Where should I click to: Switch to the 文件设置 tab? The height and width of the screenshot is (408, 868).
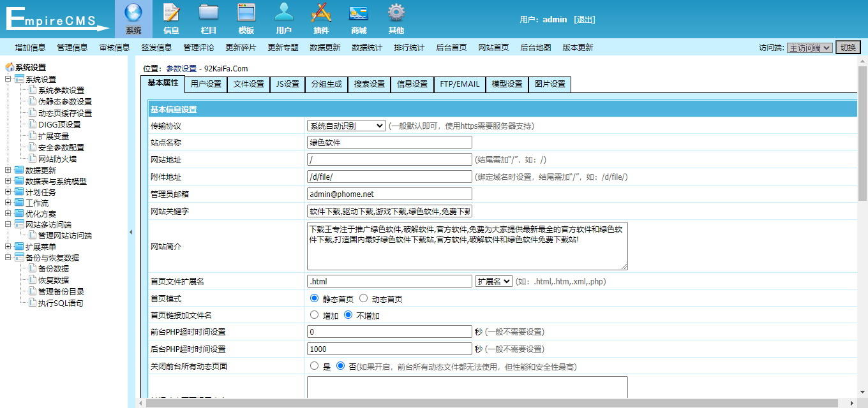tap(249, 84)
